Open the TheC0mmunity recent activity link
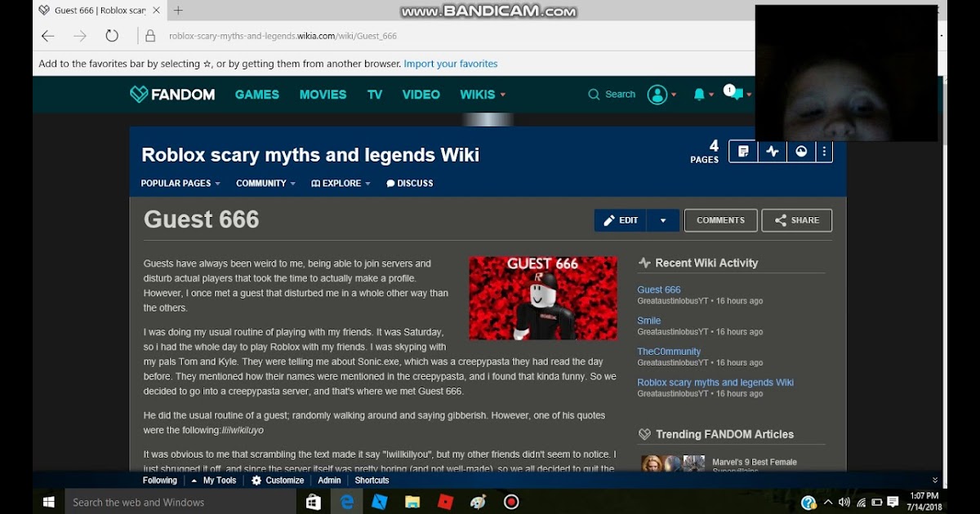Image resolution: width=980 pixels, height=514 pixels. [x=669, y=352]
